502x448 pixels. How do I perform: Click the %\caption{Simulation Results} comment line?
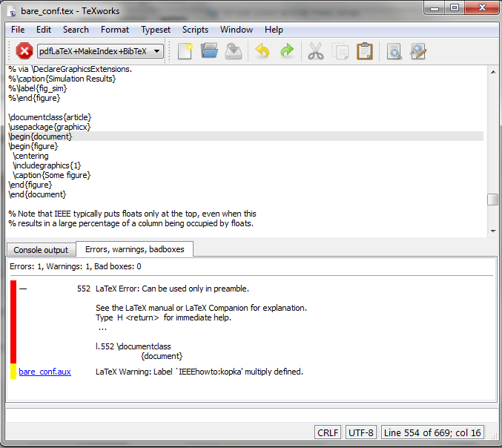(x=62, y=79)
